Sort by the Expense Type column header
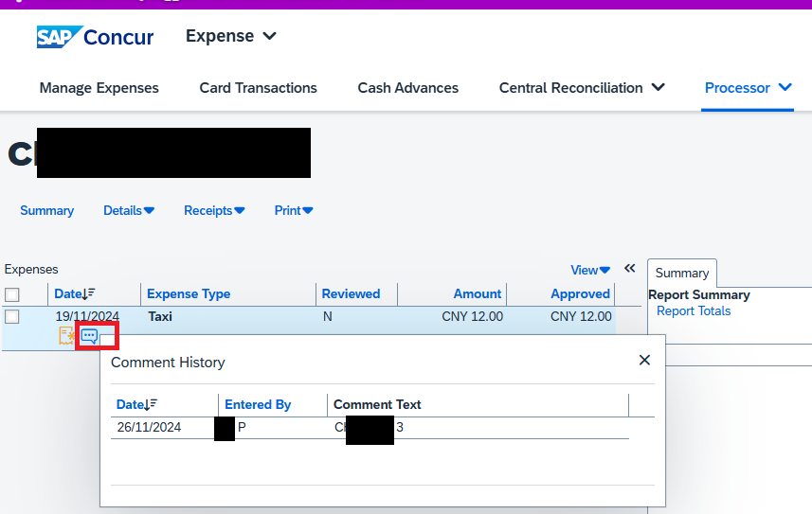Viewport: 812px width, 514px height. tap(189, 294)
